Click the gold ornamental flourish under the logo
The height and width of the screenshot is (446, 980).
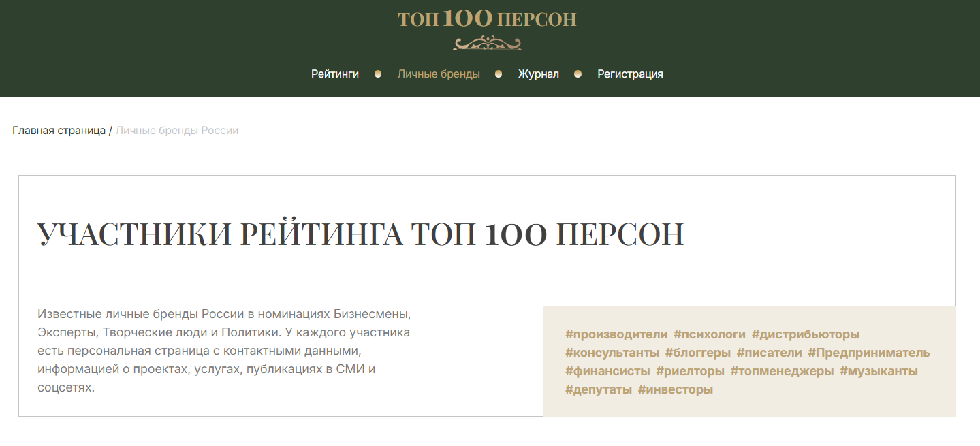tap(487, 44)
